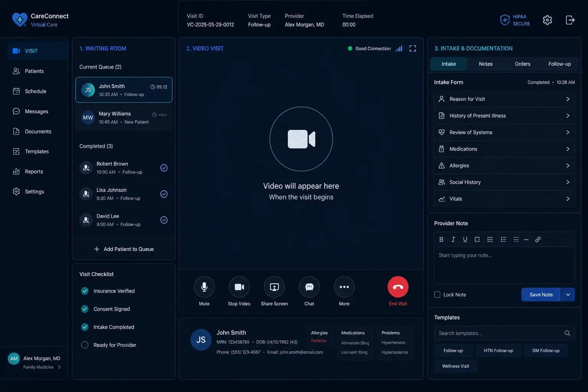Toggle Insurance Verified checklist item
This screenshot has width=588, height=392.
[x=85, y=291]
